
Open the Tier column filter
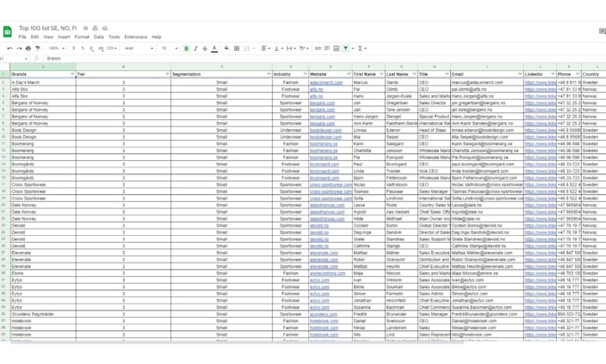tap(168, 74)
